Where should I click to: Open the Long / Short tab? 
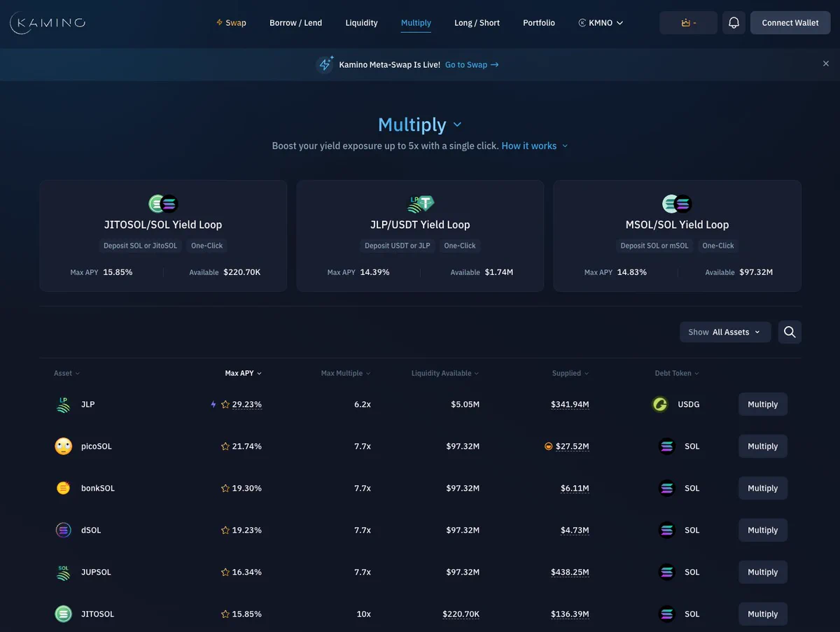(477, 23)
